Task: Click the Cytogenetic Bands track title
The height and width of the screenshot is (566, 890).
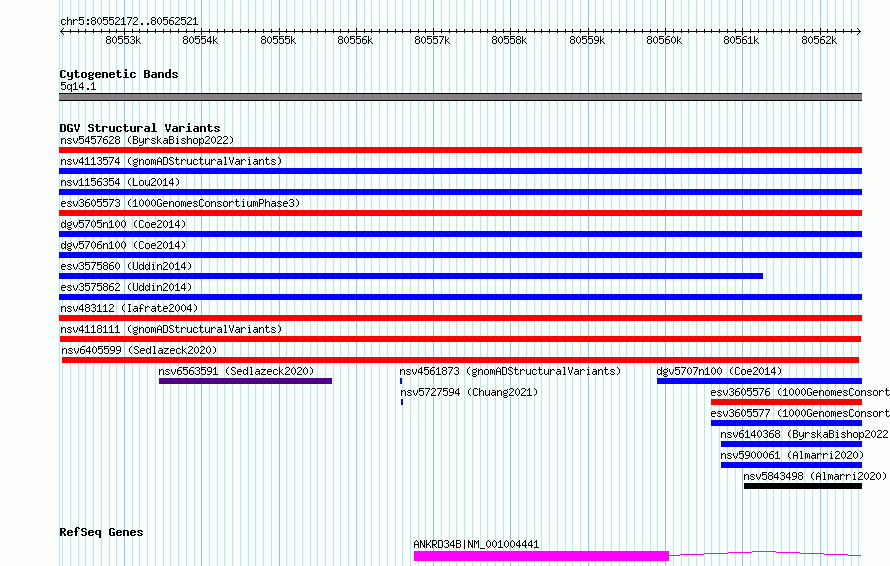Action: (119, 74)
